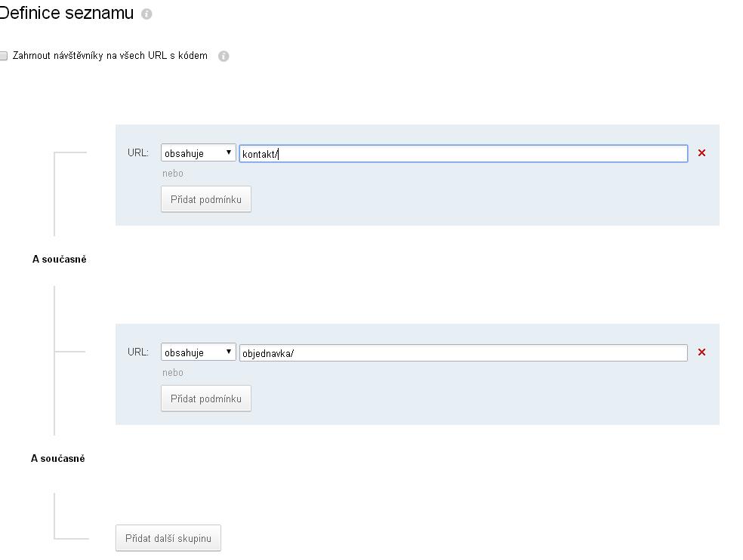Viewport: 743px width, 560px height.
Task: Click the 'Zahrnout návštěvníky na všech URL s kódem' label text
Action: [x=110, y=55]
